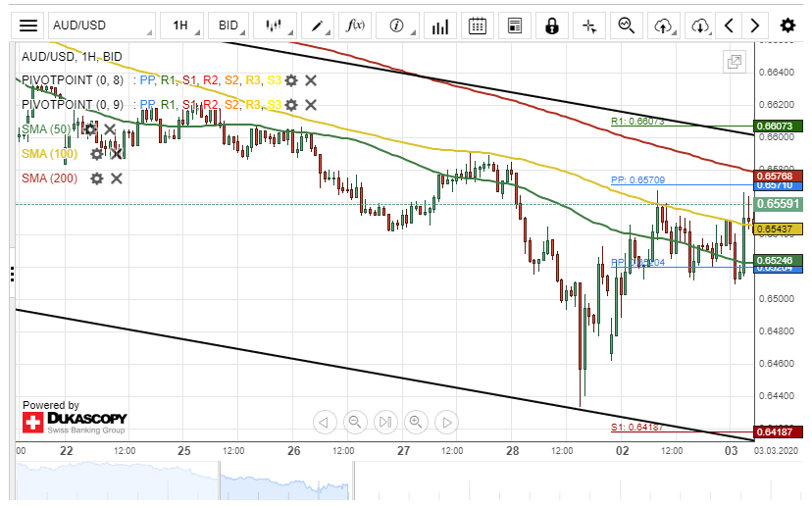Click the SMA (200) label

[x=50, y=178]
